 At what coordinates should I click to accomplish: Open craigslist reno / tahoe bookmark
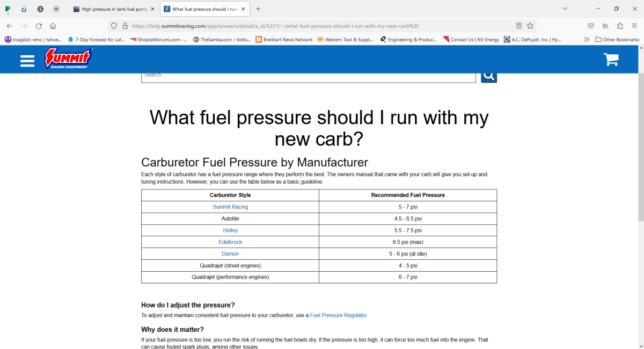click(x=33, y=40)
